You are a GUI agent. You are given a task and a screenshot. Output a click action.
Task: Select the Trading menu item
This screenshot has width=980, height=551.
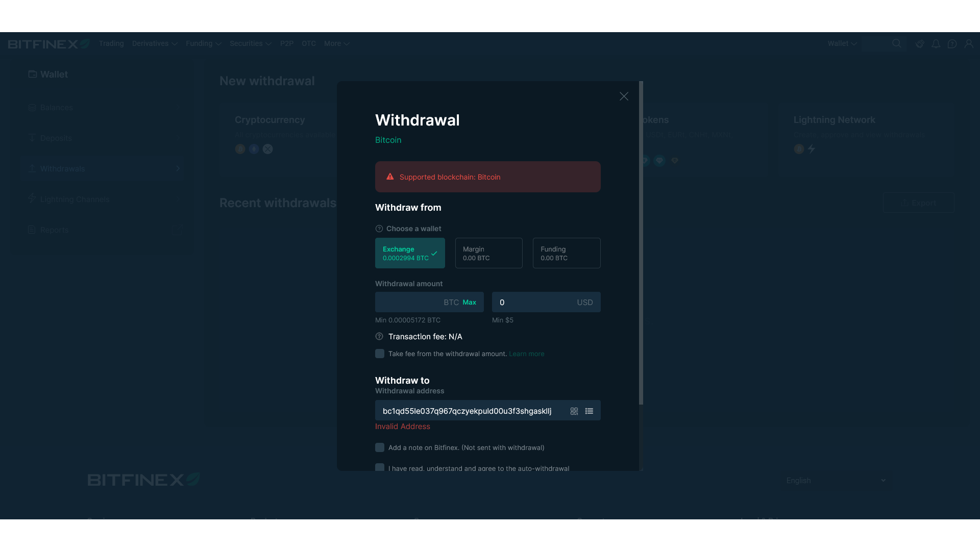click(111, 43)
